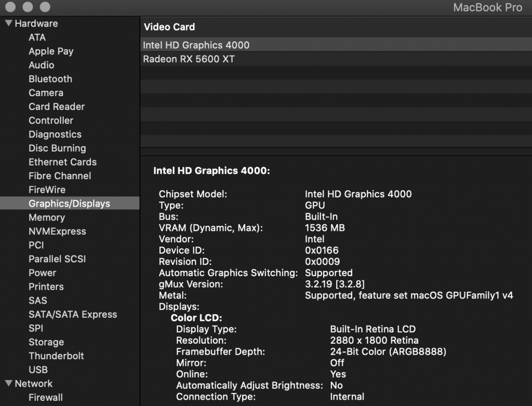532x406 pixels.
Task: Select Card Reader item
Action: (x=57, y=106)
